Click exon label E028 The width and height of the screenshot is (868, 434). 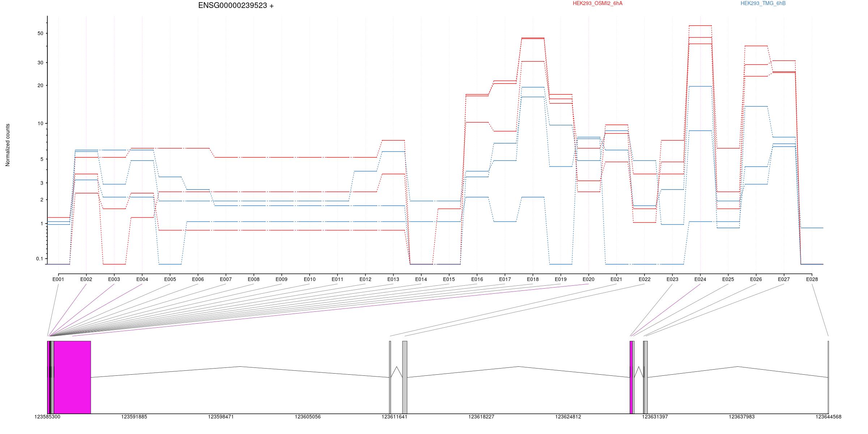(x=812, y=279)
